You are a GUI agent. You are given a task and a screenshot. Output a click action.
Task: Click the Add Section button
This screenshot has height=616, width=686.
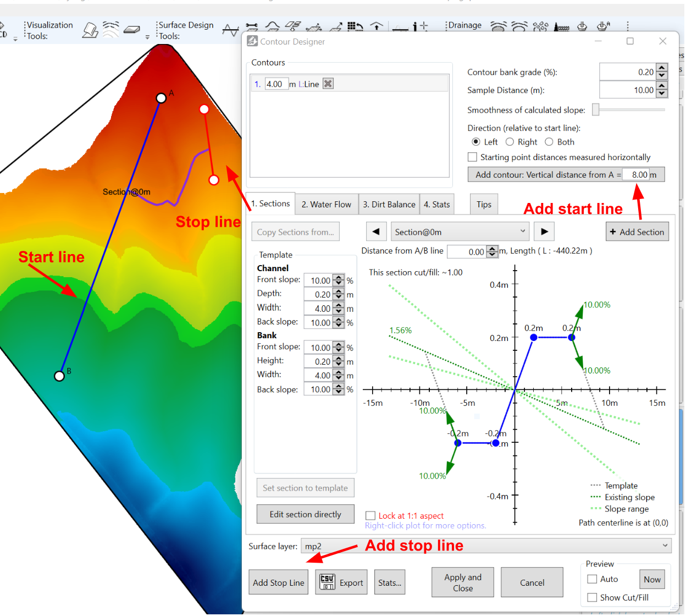tap(637, 232)
